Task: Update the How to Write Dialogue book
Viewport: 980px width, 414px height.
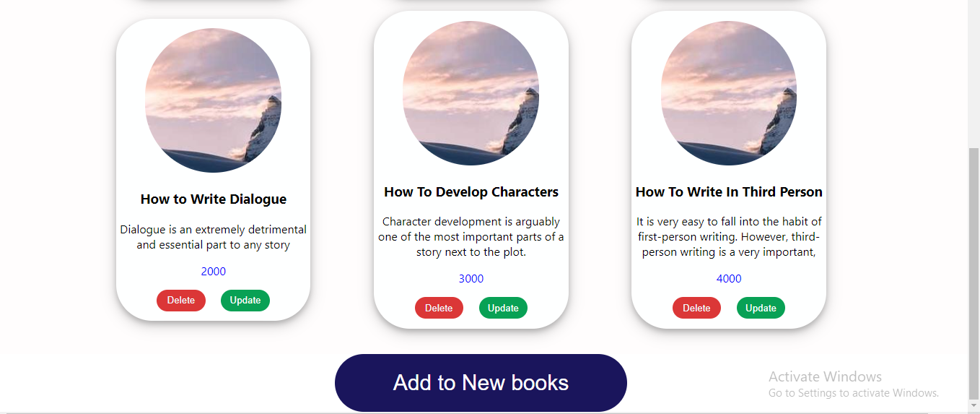Action: pyautogui.click(x=245, y=301)
